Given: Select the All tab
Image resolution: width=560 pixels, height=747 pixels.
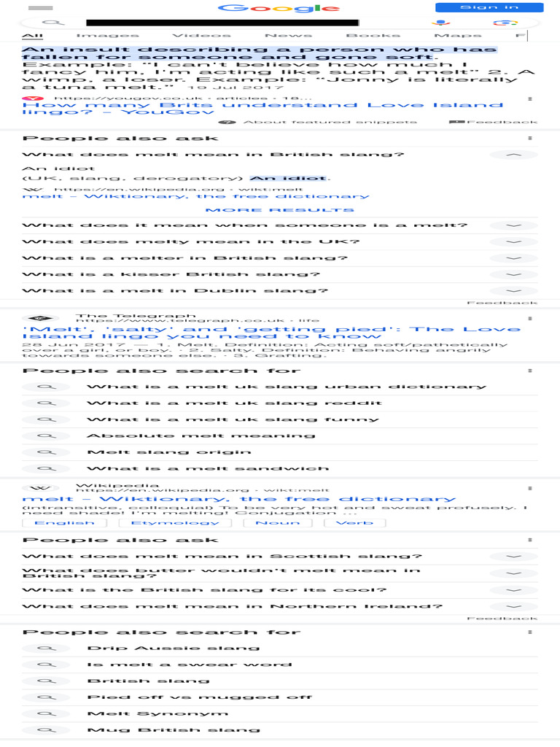Looking at the screenshot, I should (32, 35).
